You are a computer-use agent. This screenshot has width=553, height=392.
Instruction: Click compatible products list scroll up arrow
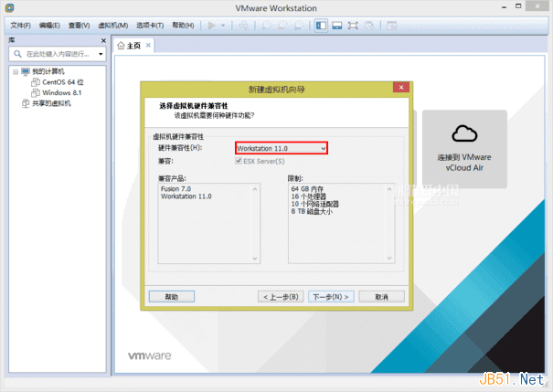(255, 189)
